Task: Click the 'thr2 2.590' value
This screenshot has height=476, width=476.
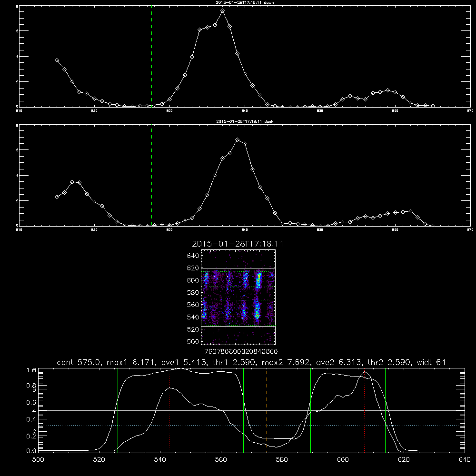Action: (389, 362)
